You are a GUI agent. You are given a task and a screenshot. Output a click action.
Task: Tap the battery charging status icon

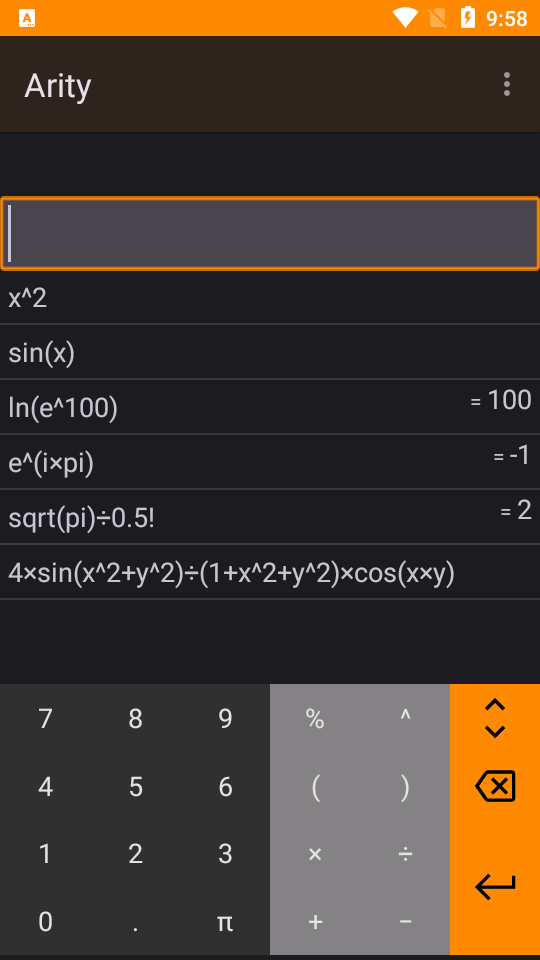[x=467, y=18]
